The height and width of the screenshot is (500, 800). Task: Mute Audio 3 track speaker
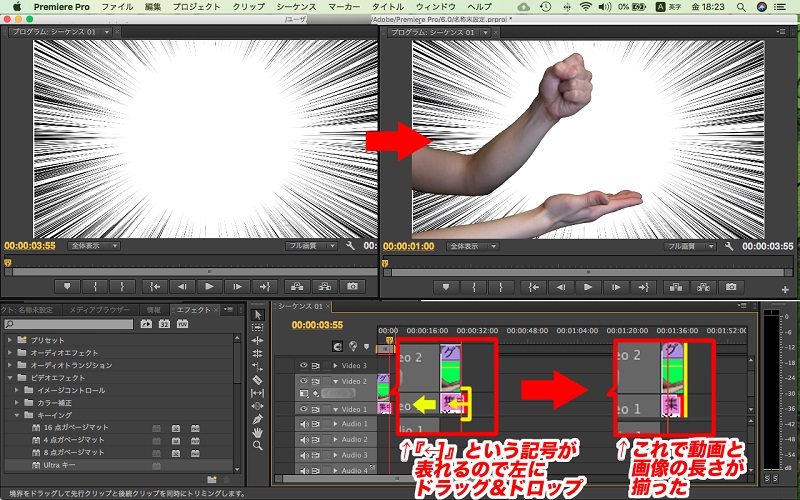click(x=304, y=455)
